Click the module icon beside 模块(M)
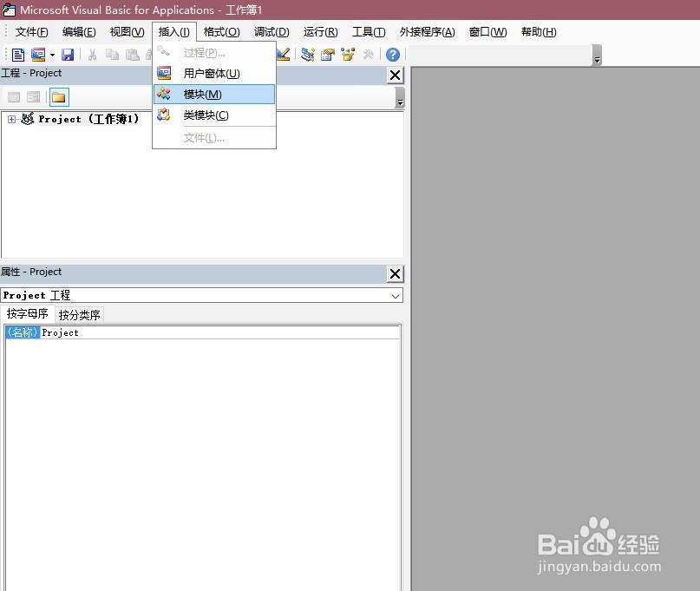Image resolution: width=700 pixels, height=591 pixels. [164, 94]
